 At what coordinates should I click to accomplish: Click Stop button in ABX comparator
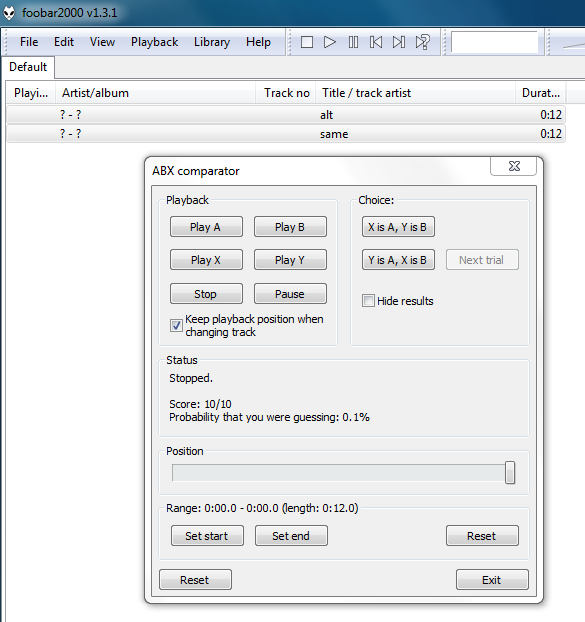pyautogui.click(x=206, y=294)
